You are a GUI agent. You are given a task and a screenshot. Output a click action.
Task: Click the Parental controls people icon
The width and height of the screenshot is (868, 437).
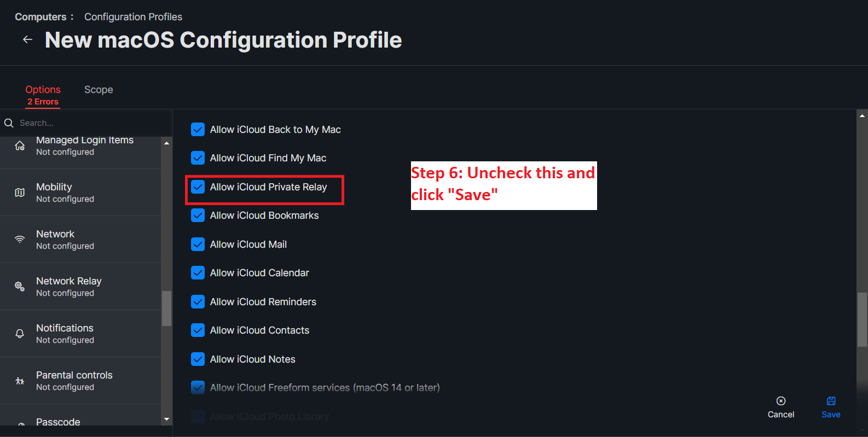tap(20, 381)
